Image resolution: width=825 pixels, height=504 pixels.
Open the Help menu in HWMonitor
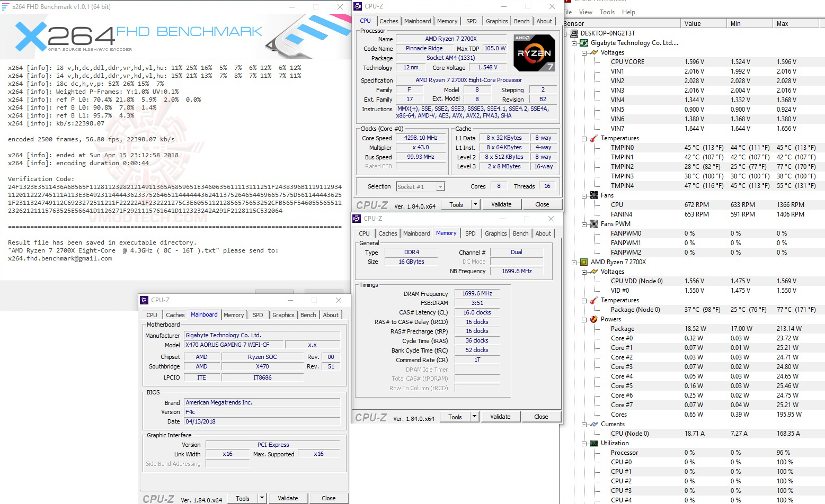pos(628,12)
